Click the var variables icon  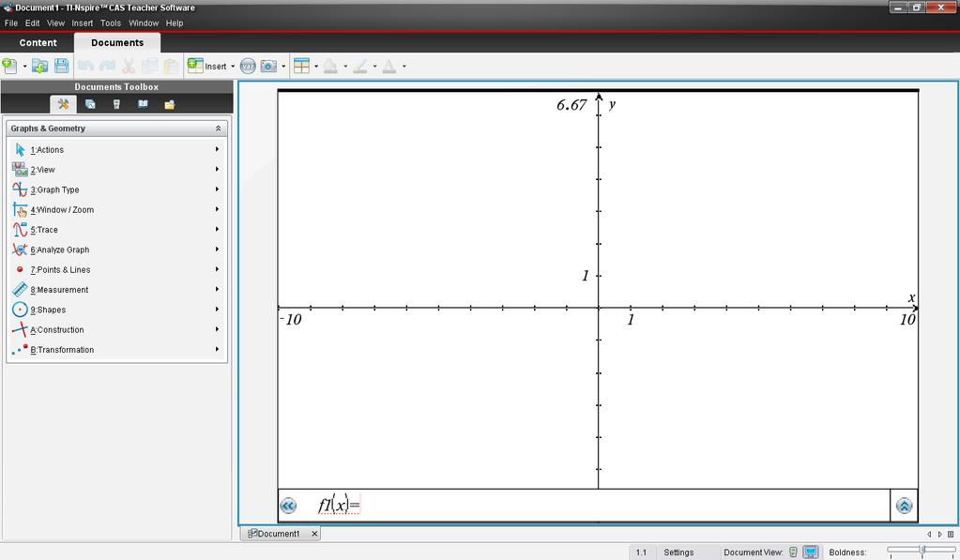[248, 66]
